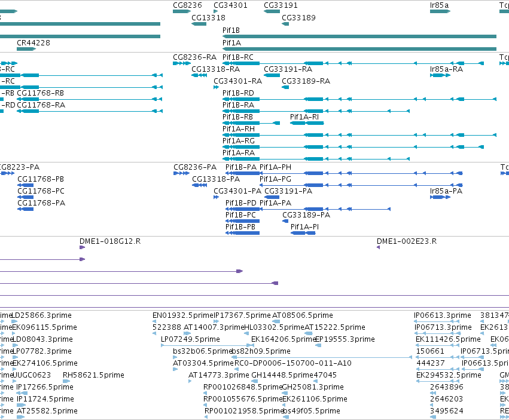Click the Pif1A-RH transcript label
Screen dimensions: 509x420
click(x=238, y=129)
